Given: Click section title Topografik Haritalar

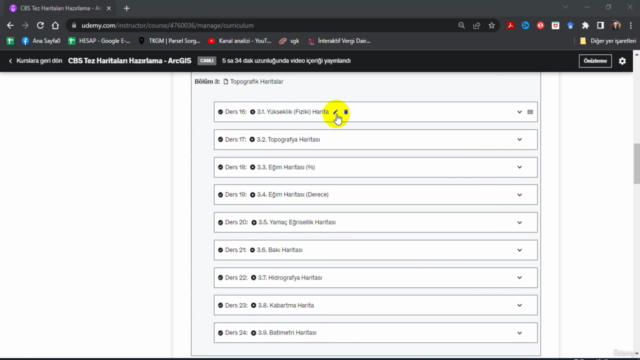Looking at the screenshot, I should tap(256, 82).
